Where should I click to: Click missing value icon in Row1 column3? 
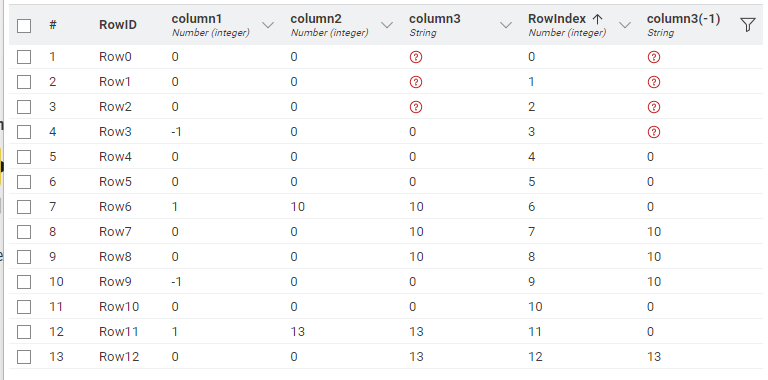(x=416, y=82)
